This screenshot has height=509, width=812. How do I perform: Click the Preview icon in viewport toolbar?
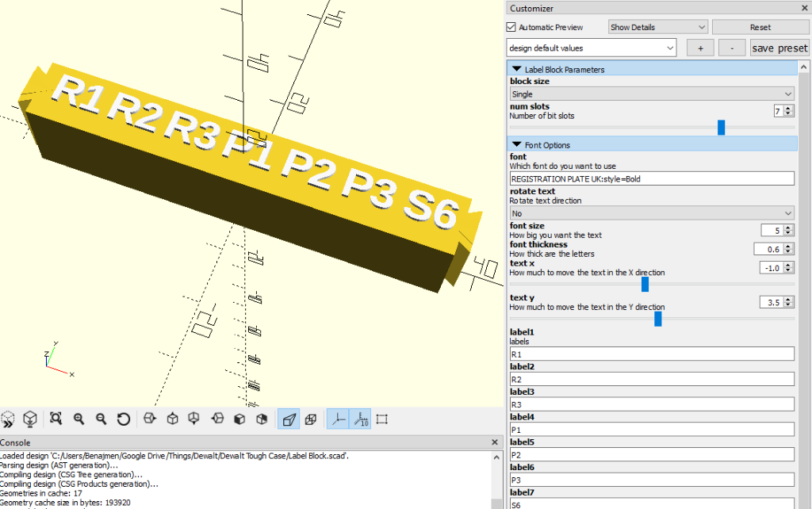pyautogui.click(x=7, y=419)
